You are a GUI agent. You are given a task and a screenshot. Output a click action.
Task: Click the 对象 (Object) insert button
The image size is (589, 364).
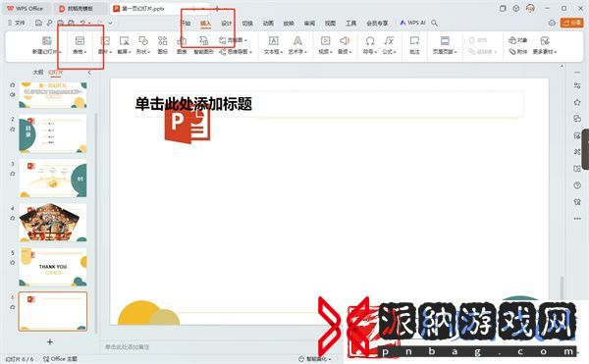(518, 40)
